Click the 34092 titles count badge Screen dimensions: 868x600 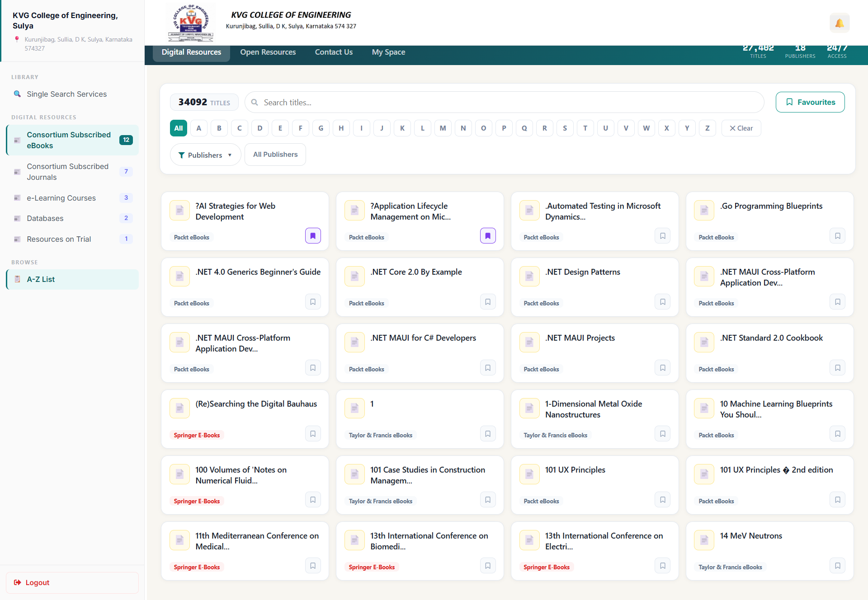pyautogui.click(x=204, y=103)
